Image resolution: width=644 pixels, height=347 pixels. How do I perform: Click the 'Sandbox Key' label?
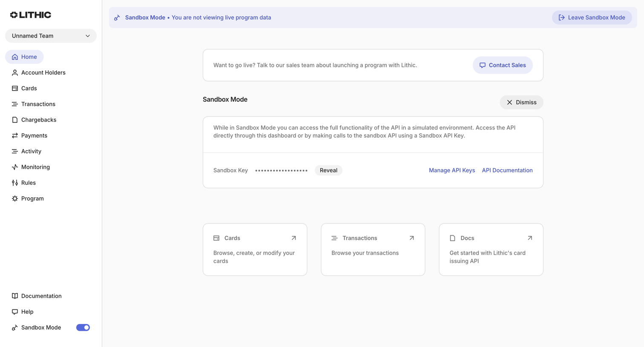click(230, 170)
